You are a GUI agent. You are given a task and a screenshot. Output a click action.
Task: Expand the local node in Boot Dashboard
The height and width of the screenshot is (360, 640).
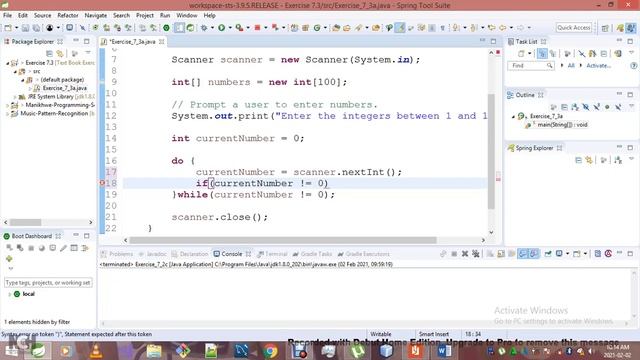tap(9, 294)
